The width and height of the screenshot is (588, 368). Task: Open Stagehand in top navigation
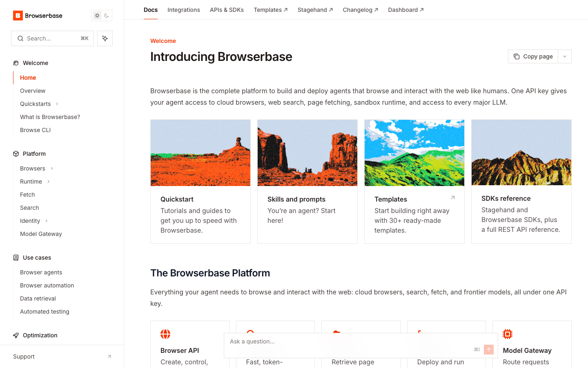pos(315,10)
